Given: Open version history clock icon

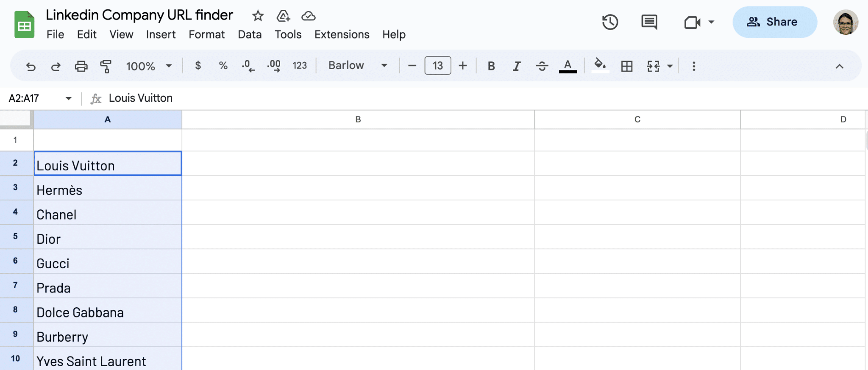Looking at the screenshot, I should coord(610,22).
